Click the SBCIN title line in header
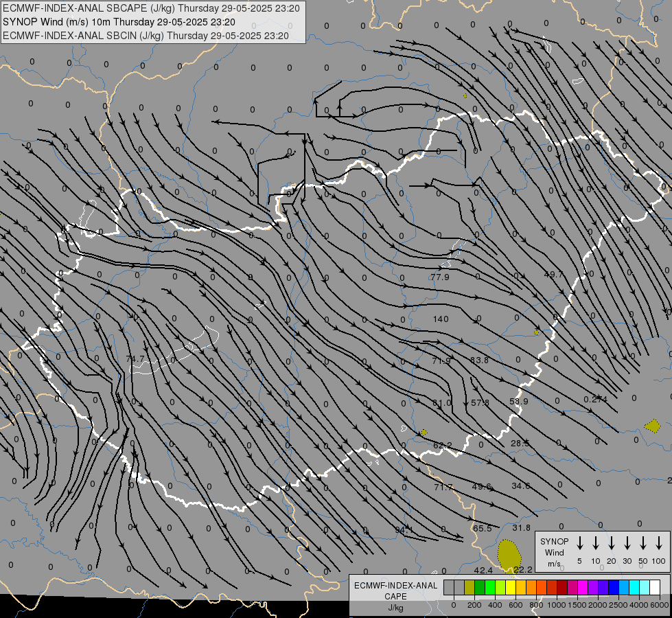Viewport: 672px width, 618px height. click(x=146, y=36)
